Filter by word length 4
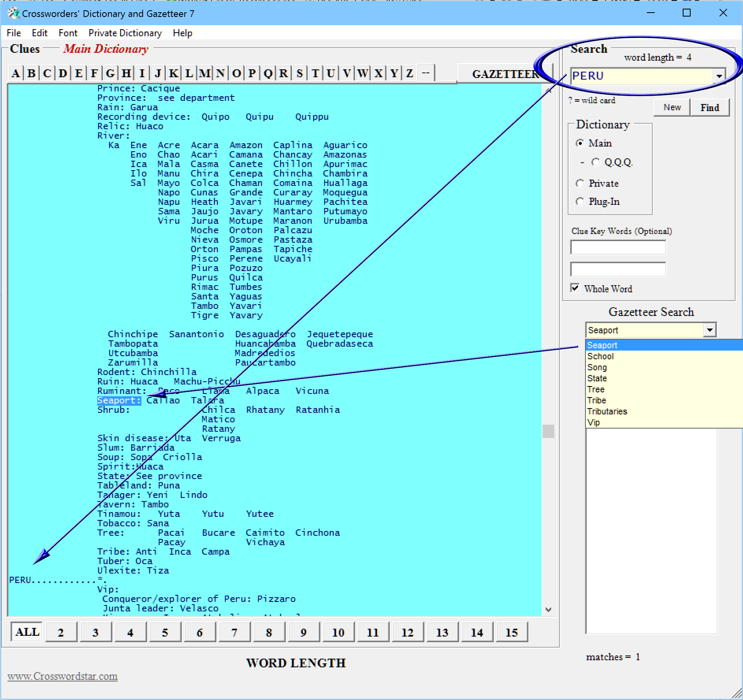This screenshot has height=700, width=743. [x=130, y=632]
